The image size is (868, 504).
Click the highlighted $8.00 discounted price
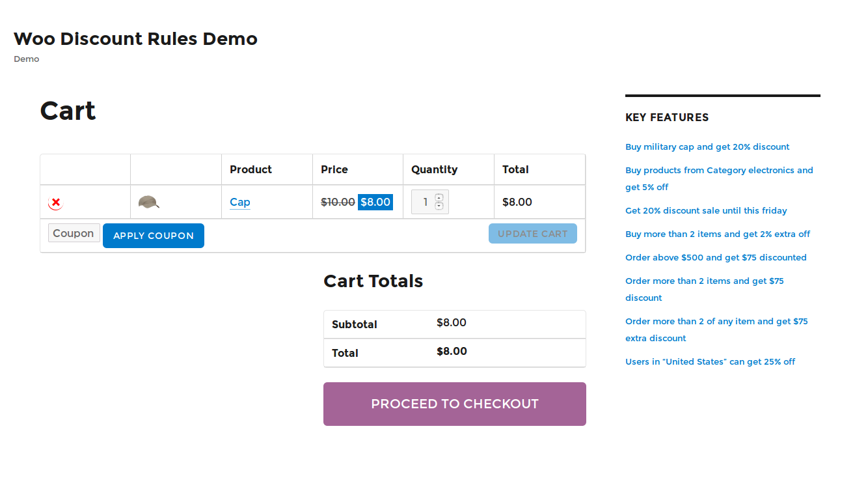[x=375, y=202]
